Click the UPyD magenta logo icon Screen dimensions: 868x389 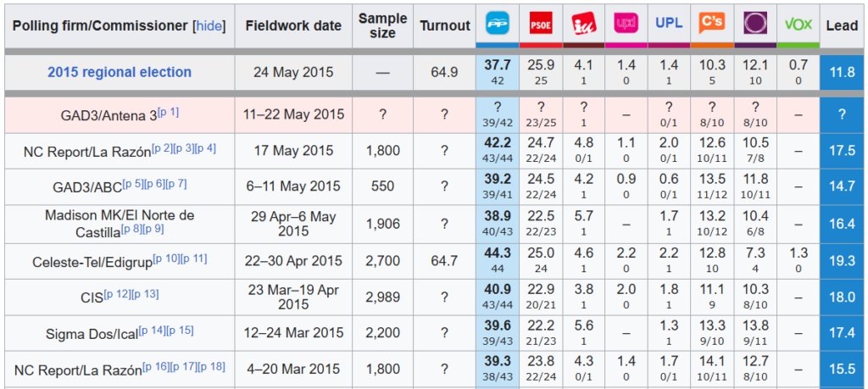626,24
